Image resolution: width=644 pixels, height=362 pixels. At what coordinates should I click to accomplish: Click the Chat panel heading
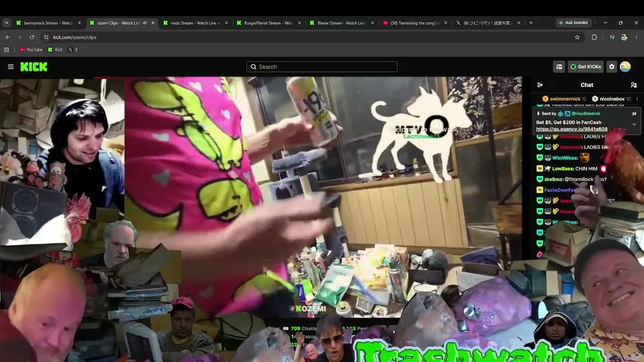tap(587, 85)
